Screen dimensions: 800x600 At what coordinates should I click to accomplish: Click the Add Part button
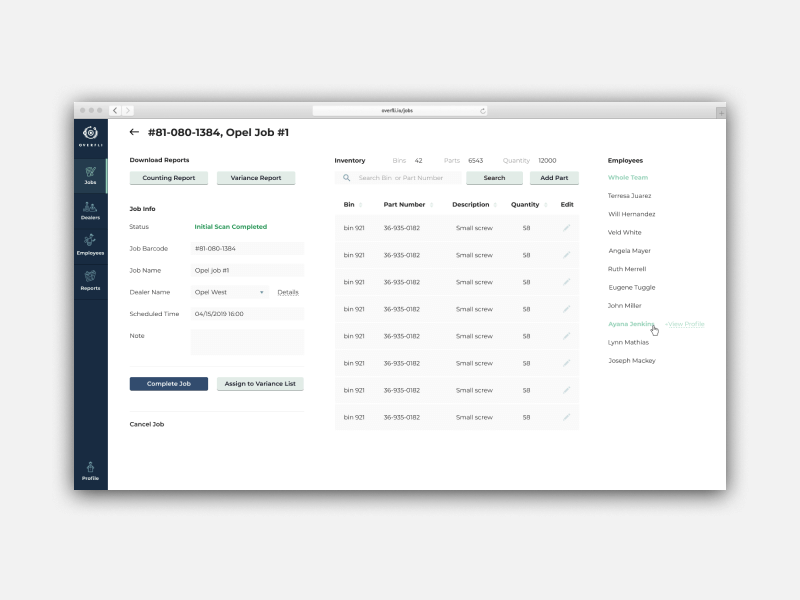(x=554, y=178)
